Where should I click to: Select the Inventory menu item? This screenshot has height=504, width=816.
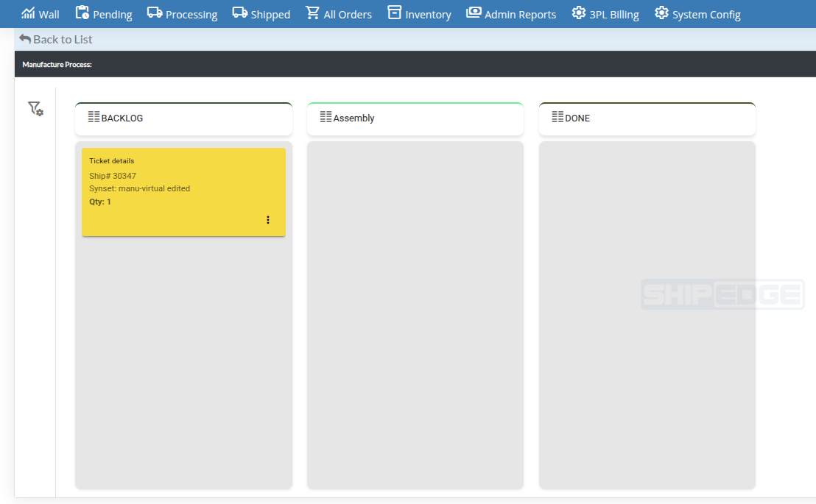pos(419,13)
